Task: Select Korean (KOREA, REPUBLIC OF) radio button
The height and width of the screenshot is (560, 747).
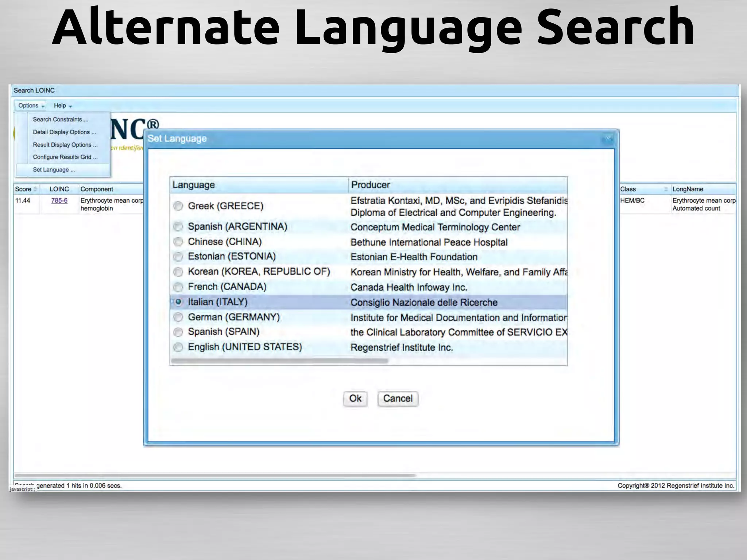Action: click(178, 272)
